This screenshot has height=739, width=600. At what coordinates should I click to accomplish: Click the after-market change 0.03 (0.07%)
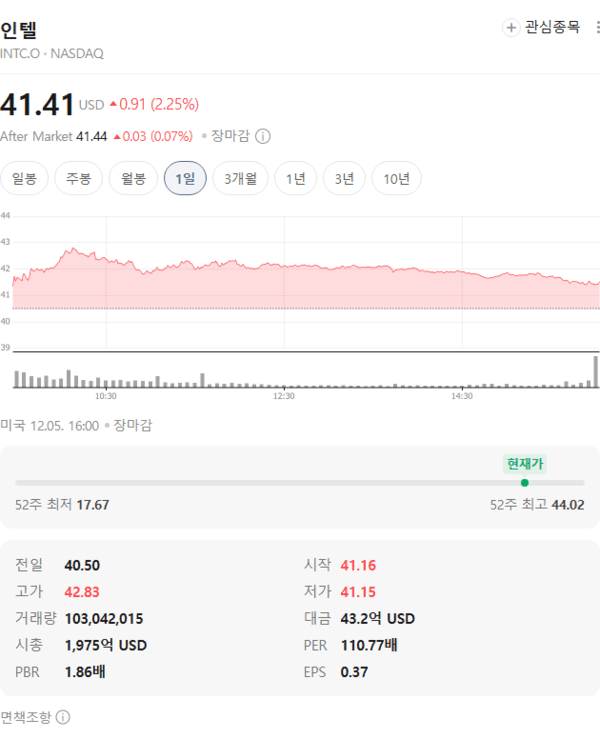tap(153, 137)
